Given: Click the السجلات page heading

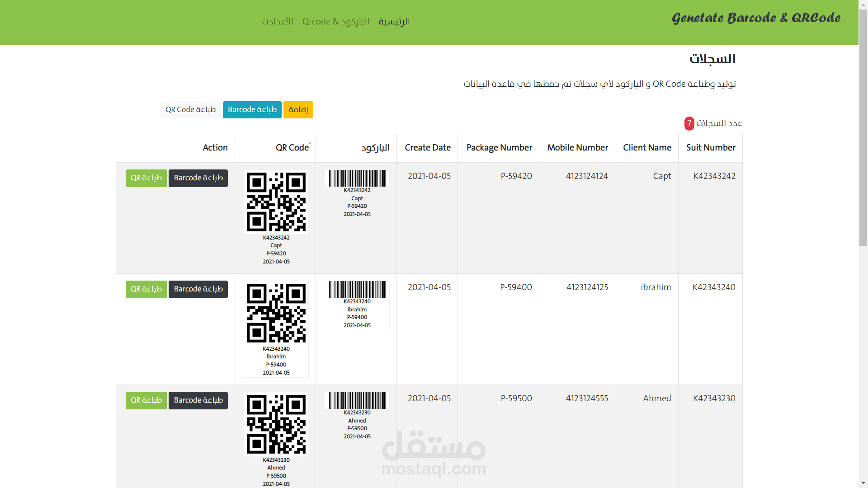Looking at the screenshot, I should [x=712, y=59].
